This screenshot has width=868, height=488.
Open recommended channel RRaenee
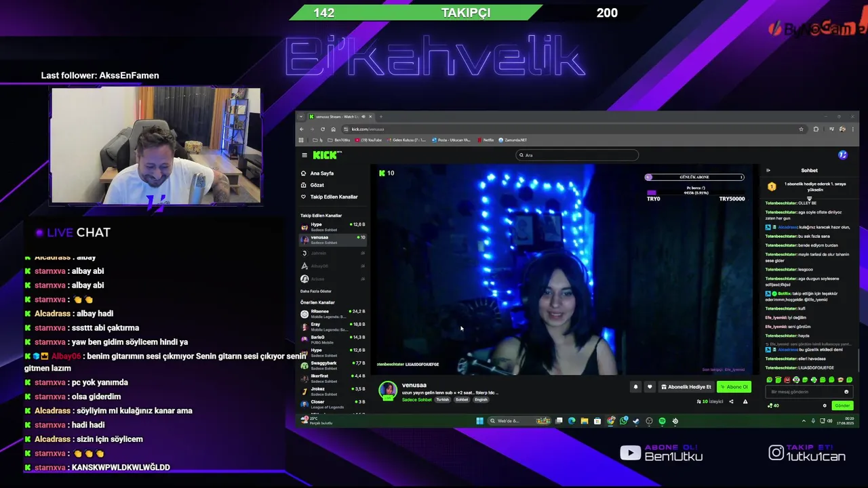(x=333, y=313)
